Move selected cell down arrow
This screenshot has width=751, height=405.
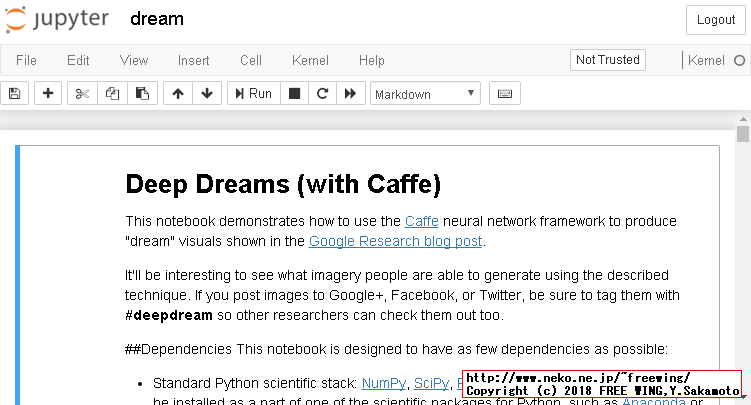tap(207, 94)
